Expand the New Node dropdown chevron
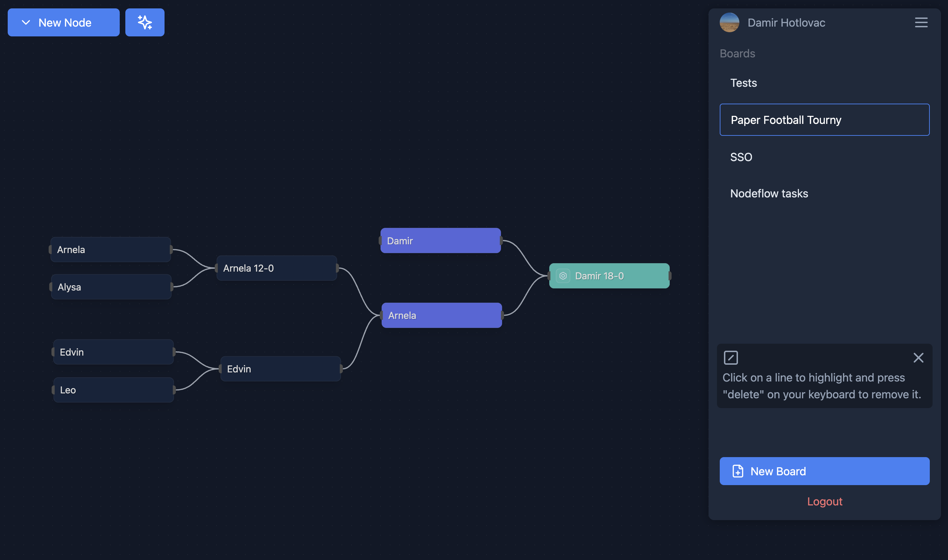 tap(26, 23)
